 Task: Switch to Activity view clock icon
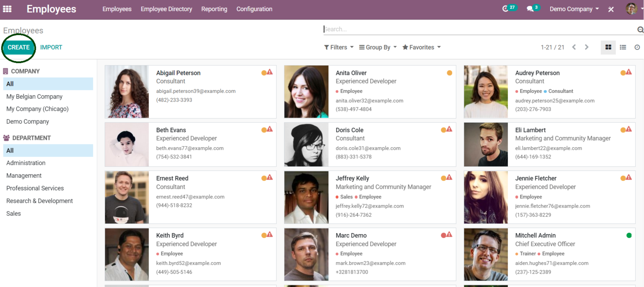pos(637,47)
